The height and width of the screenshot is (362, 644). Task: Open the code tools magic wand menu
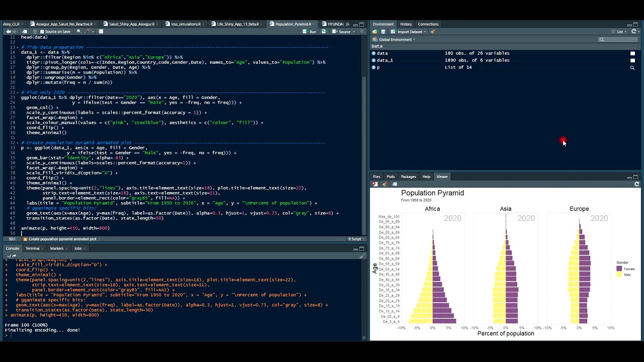tap(88, 32)
